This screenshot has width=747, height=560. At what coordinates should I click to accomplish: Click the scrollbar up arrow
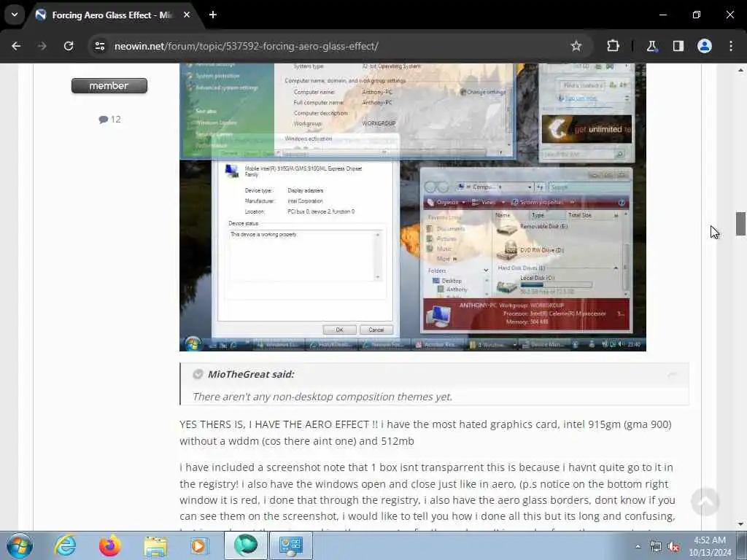(x=740, y=70)
